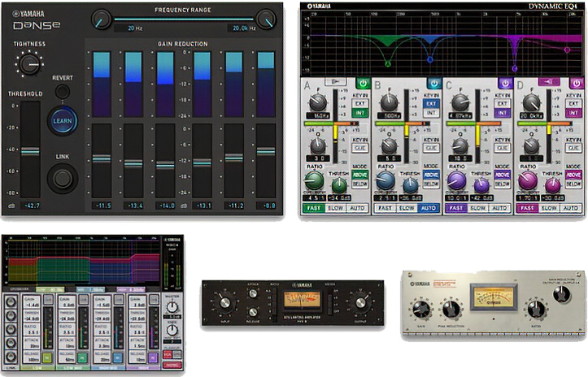Click the KNEE knob in the multiband compressor

(x=172, y=330)
